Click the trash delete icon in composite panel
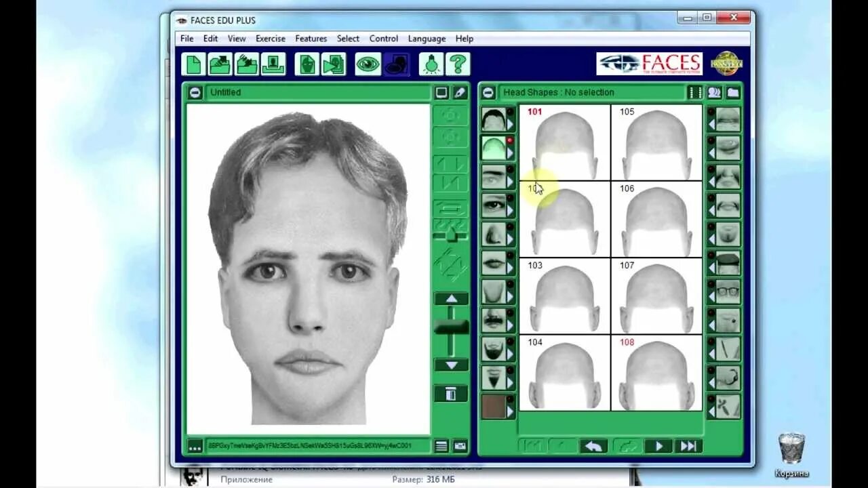 click(450, 394)
